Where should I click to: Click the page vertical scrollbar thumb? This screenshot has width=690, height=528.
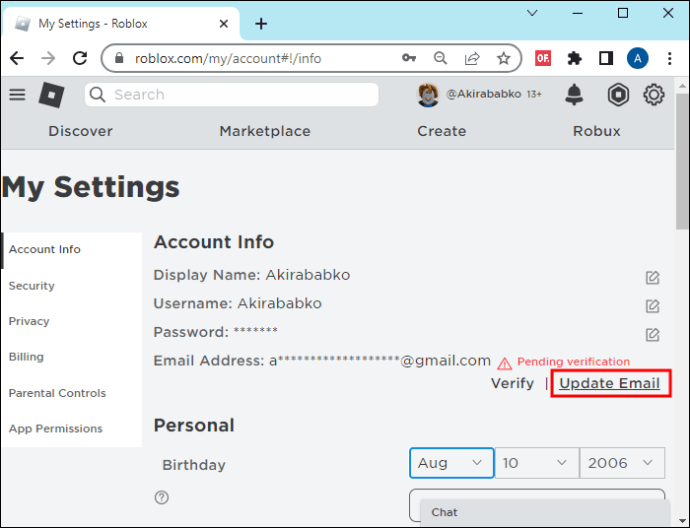coord(682,161)
